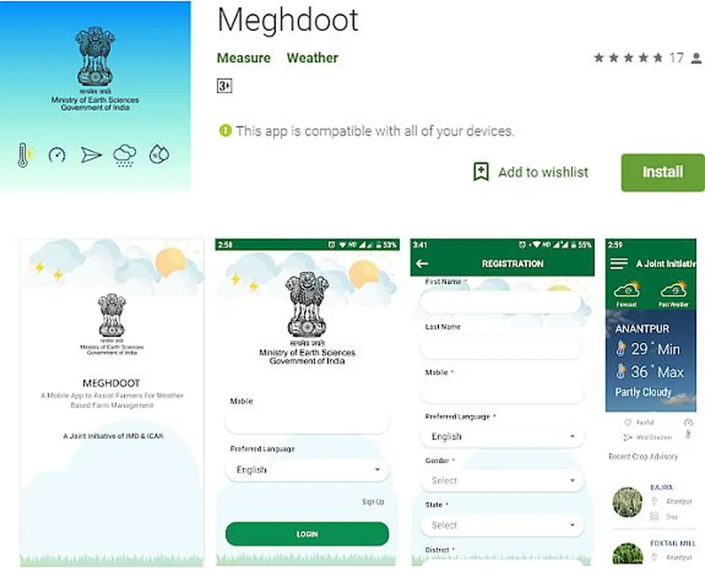The height and width of the screenshot is (588, 705).
Task: Click the wind direction arrow icon on logo
Action: tap(91, 155)
